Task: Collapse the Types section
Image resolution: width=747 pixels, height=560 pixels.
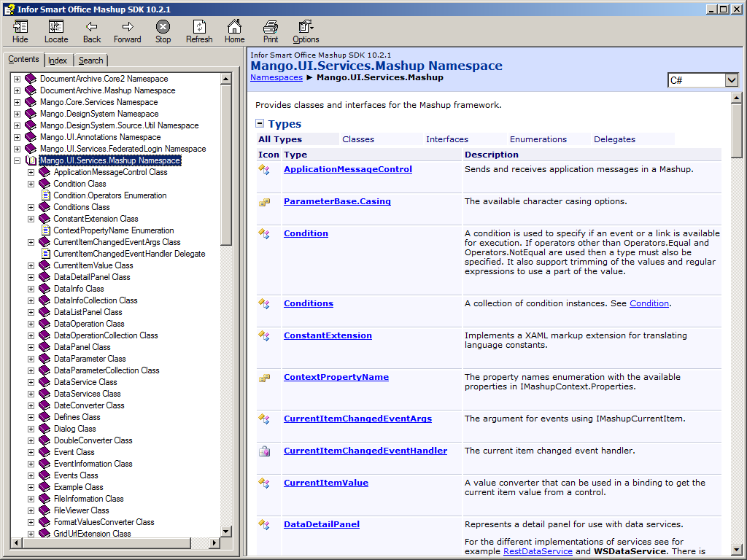Action: tap(260, 124)
